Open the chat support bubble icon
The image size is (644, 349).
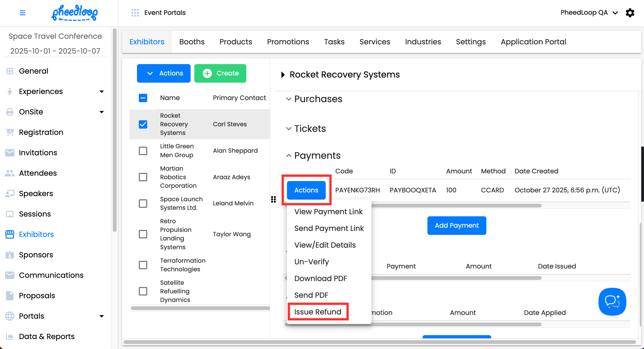tap(612, 302)
